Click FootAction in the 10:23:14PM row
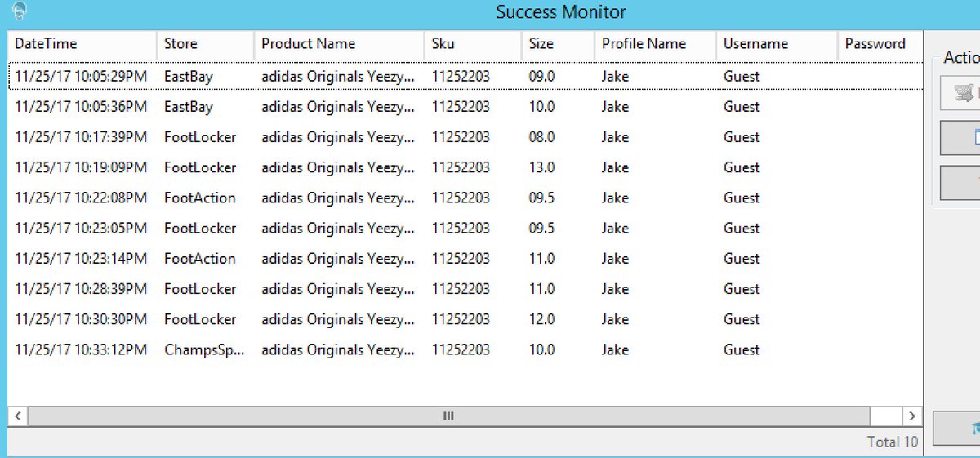This screenshot has width=980, height=458. click(x=199, y=259)
